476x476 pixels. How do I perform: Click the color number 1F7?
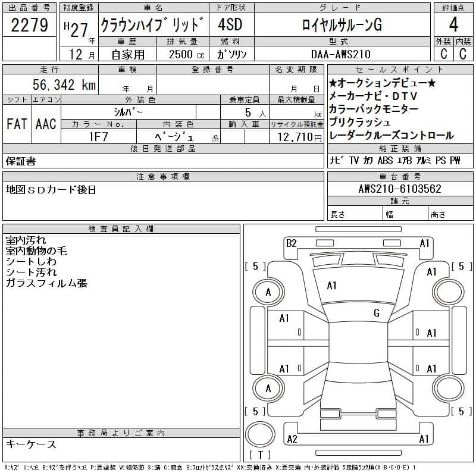tap(98, 137)
